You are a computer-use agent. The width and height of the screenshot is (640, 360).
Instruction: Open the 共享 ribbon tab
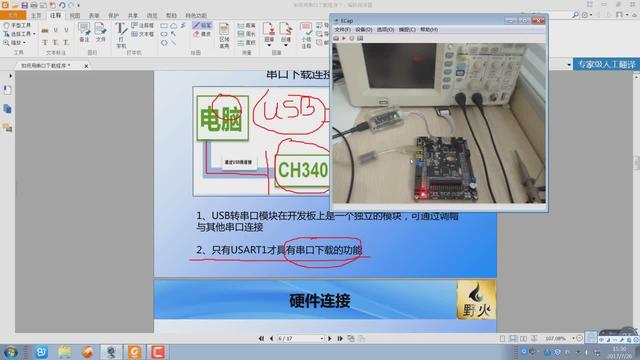click(x=133, y=16)
